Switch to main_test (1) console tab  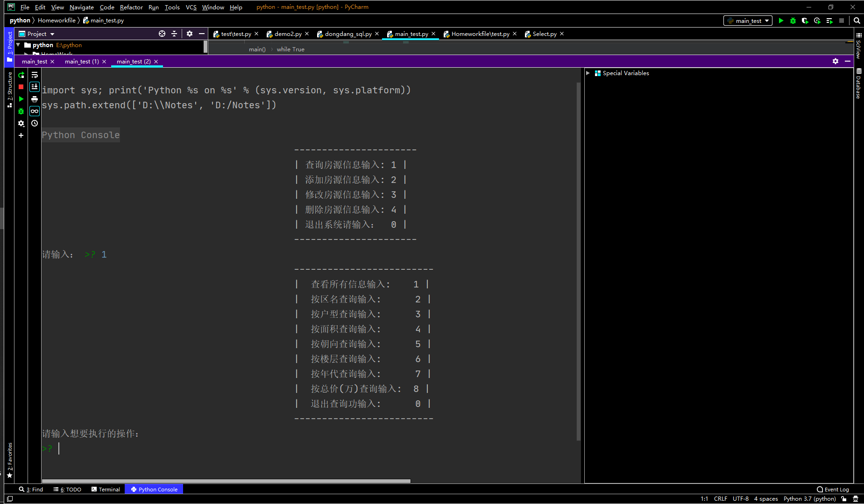[x=82, y=61]
